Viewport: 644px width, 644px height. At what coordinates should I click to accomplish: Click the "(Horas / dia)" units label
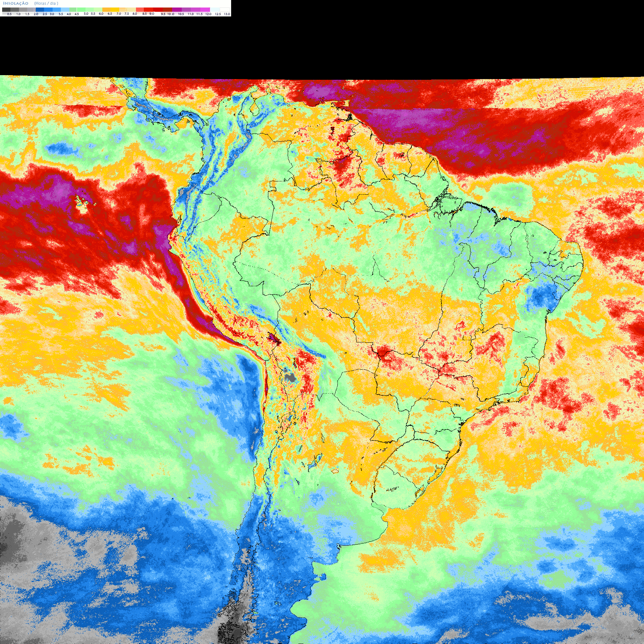(x=46, y=3)
